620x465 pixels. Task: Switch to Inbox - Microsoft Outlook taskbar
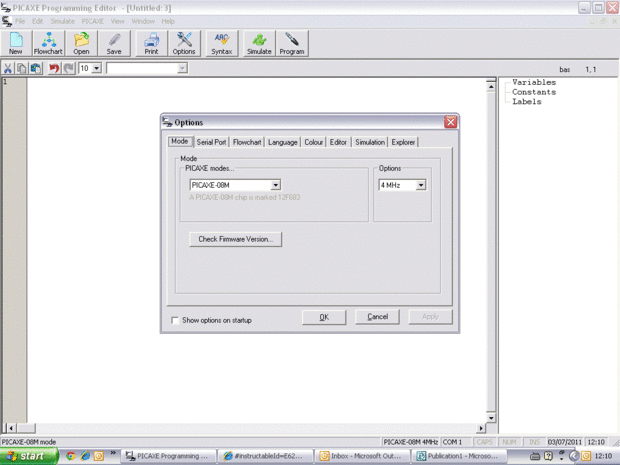[x=363, y=456]
